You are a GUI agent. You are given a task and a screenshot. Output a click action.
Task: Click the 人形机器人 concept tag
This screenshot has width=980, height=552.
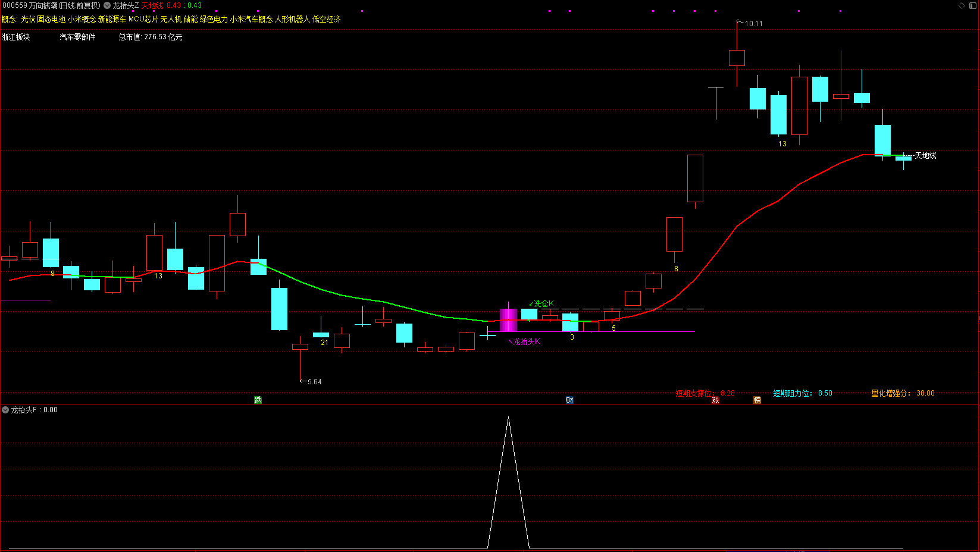[293, 20]
